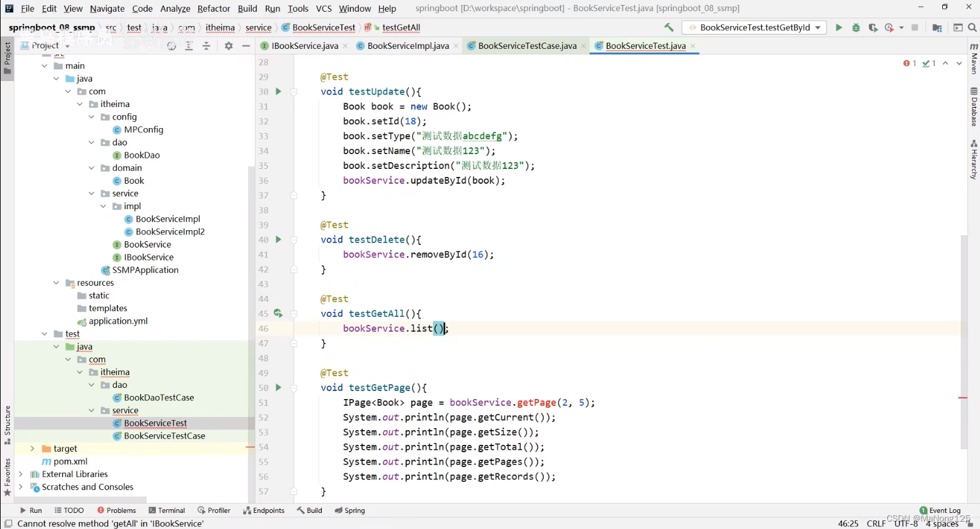The height and width of the screenshot is (529, 980).
Task: Expand External Libraries node
Action: (21, 474)
